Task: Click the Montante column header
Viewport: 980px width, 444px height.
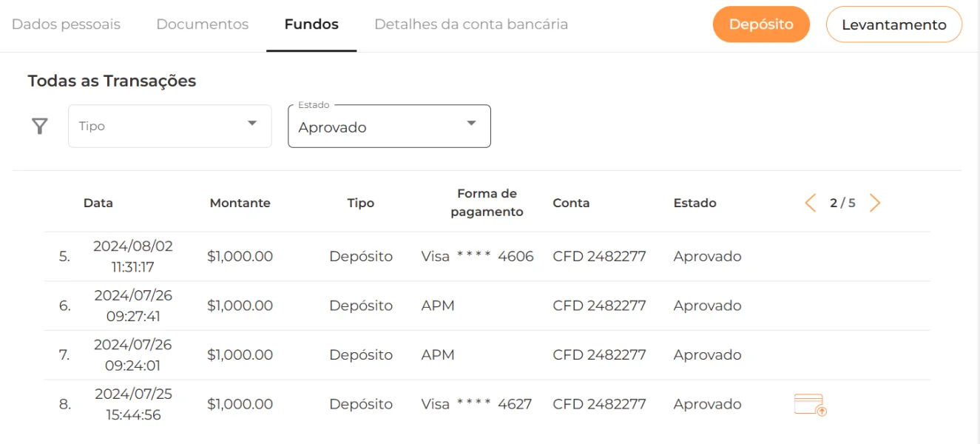Action: tap(240, 203)
